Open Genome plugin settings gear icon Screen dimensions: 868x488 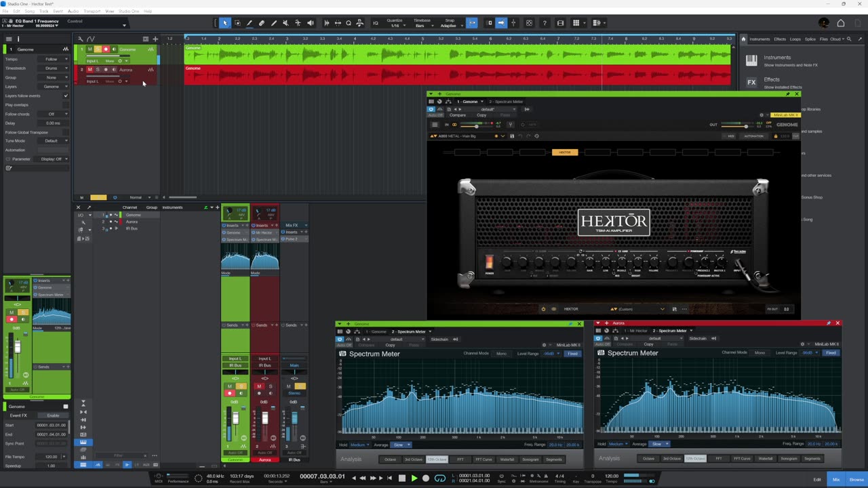(x=762, y=115)
